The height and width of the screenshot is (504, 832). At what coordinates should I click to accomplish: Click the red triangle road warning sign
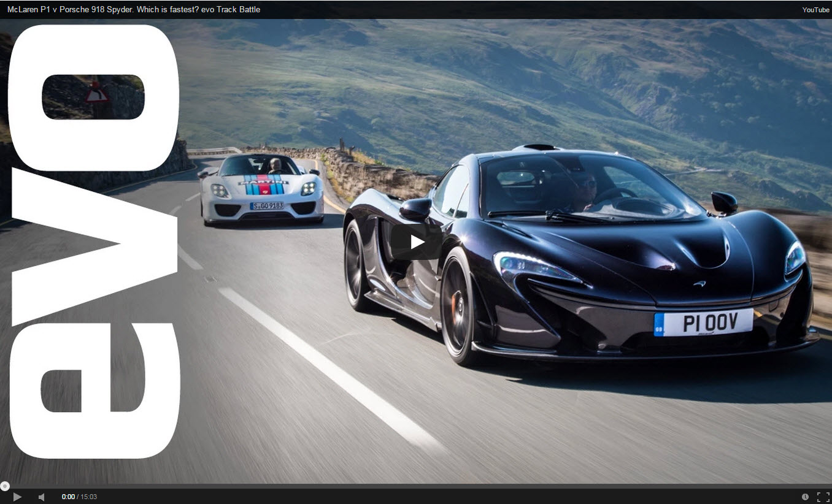(96, 94)
